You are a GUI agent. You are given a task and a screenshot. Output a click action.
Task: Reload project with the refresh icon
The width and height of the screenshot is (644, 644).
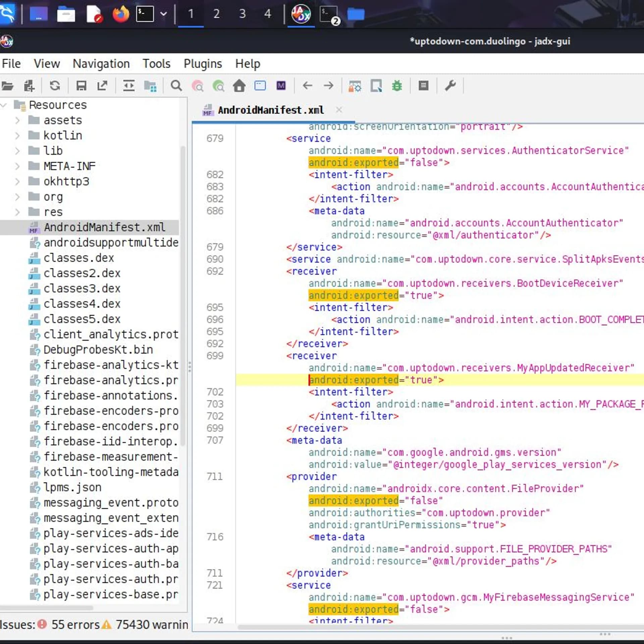55,86
